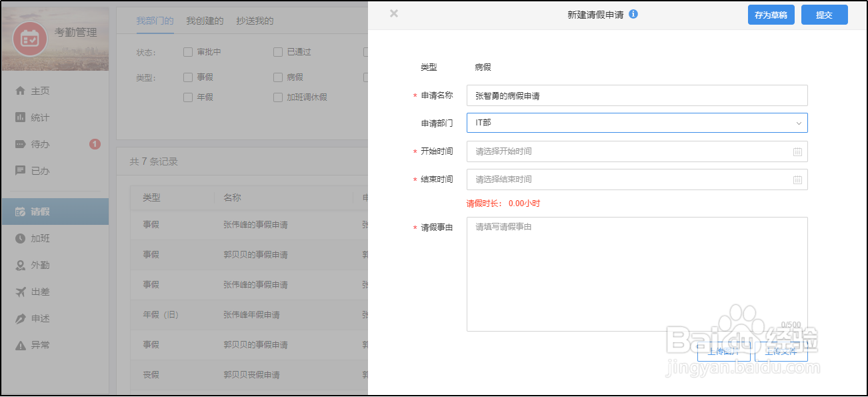Submit the leave request with 提交
The image size is (868, 397).
tap(824, 15)
